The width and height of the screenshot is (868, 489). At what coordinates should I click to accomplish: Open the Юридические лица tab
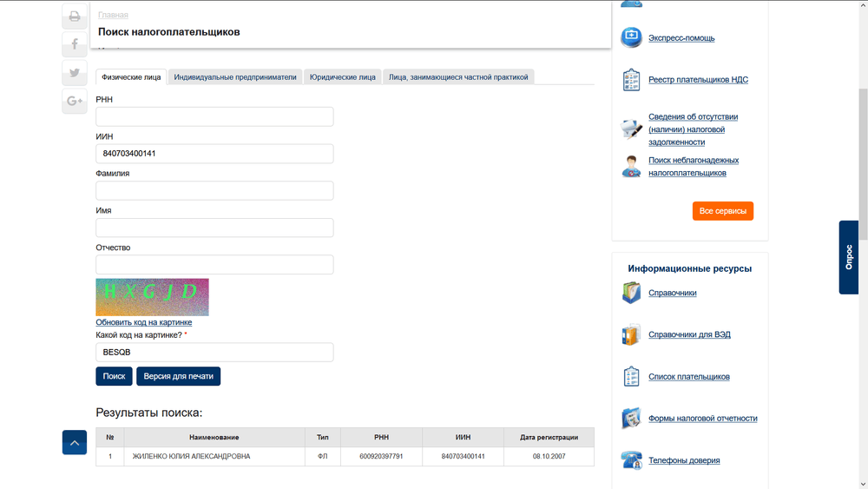point(343,77)
